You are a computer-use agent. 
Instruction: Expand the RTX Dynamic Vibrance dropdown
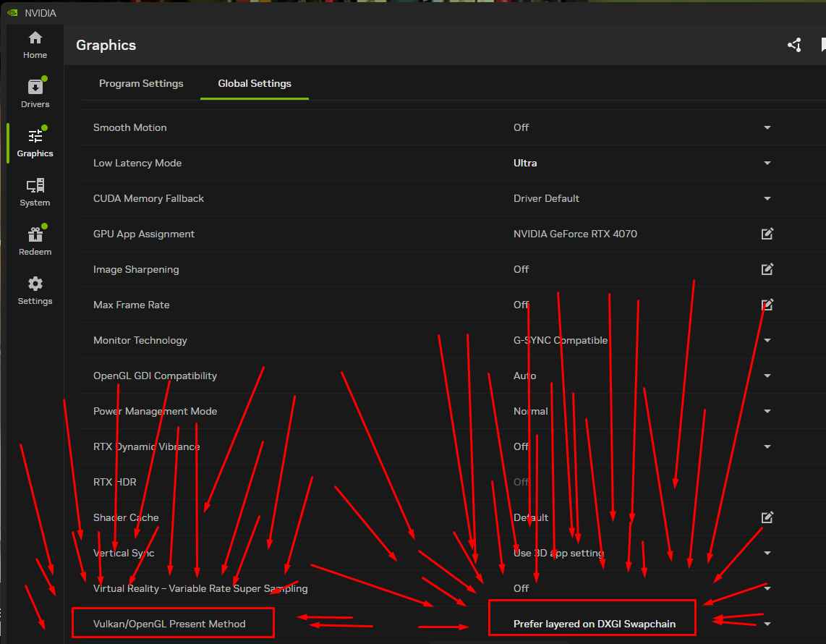[767, 446]
